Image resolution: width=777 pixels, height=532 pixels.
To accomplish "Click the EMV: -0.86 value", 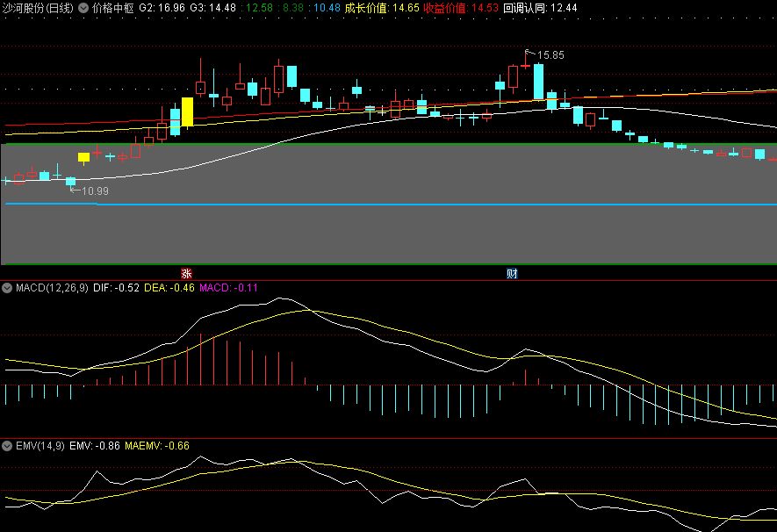I will (x=95, y=446).
